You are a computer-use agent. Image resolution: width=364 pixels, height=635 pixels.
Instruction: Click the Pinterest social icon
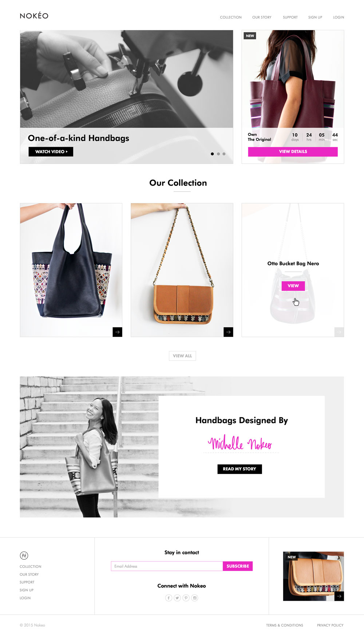186,598
